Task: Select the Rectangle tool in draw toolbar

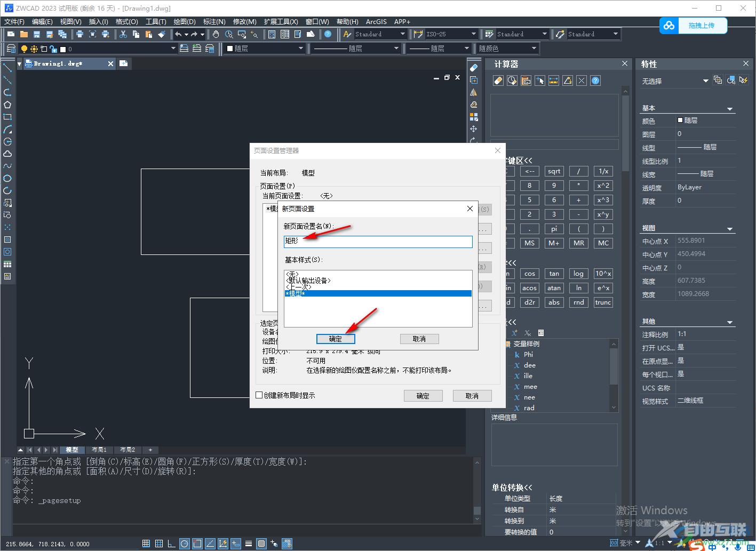Action: click(7, 117)
